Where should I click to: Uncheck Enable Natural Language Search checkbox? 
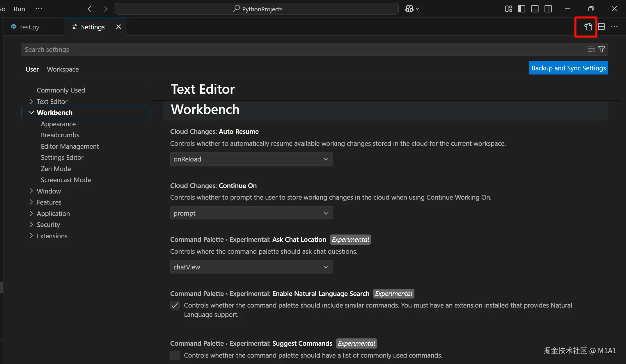[x=175, y=305]
